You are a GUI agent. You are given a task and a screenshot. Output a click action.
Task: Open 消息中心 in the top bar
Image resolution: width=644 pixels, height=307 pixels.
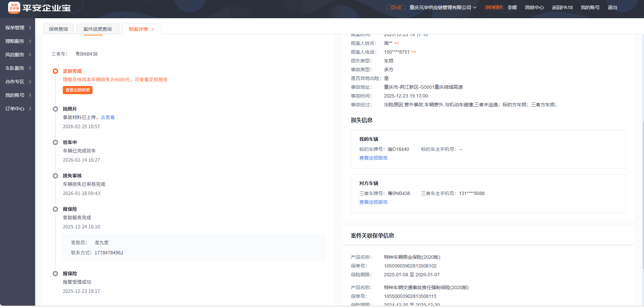click(534, 7)
